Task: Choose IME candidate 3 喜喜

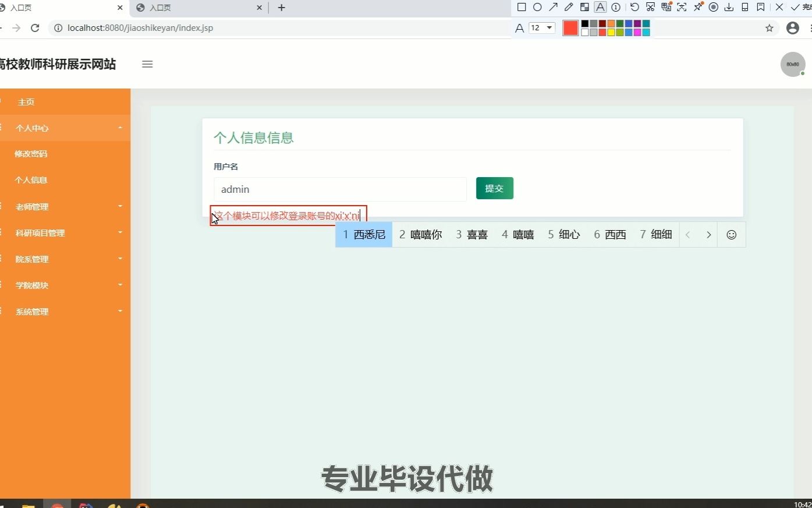Action: coord(472,235)
